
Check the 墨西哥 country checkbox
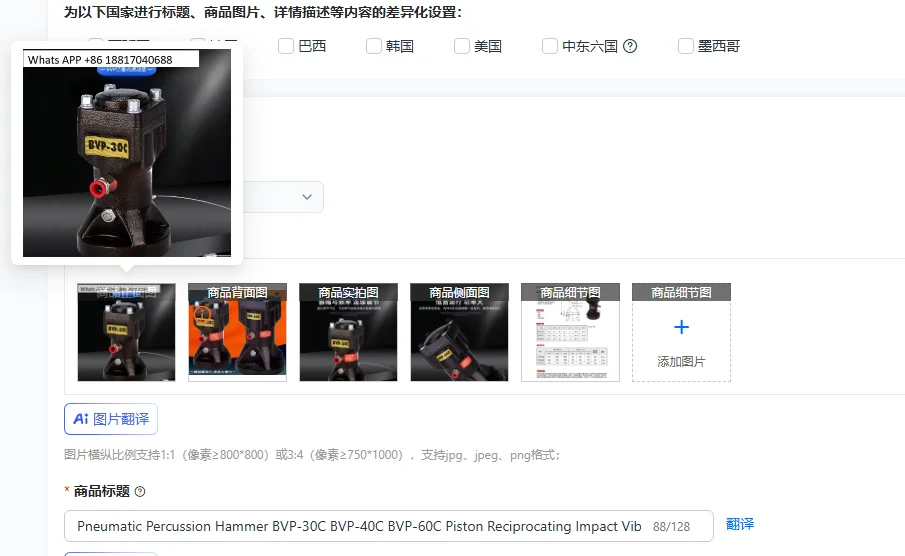point(685,46)
